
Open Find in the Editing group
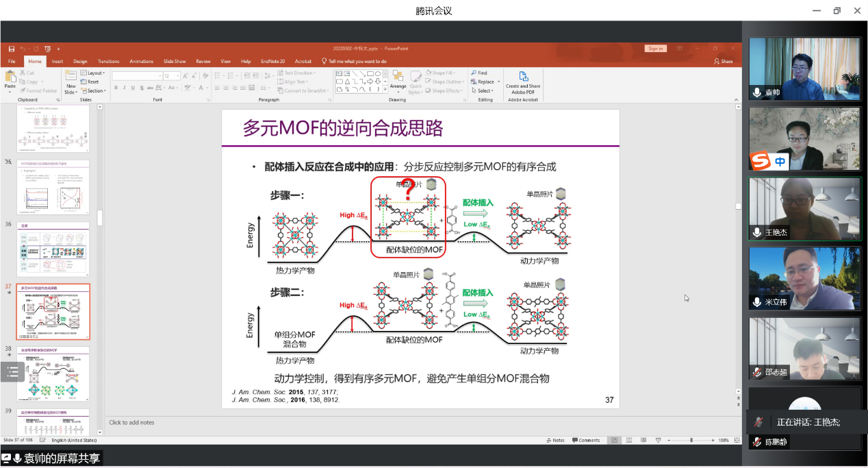click(x=479, y=73)
